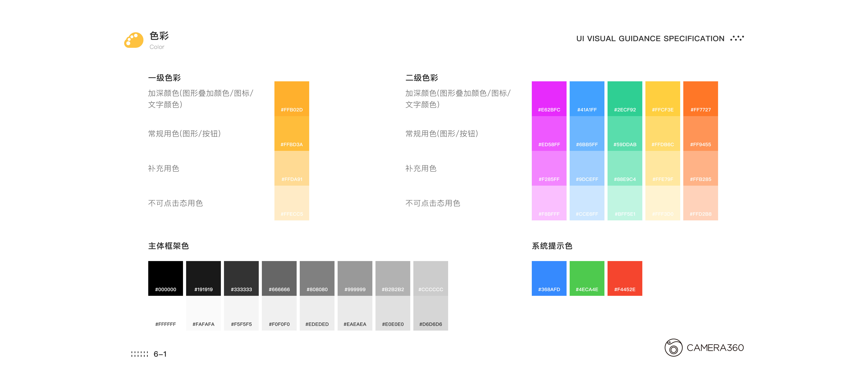Click the yellow palette icon beside 色彩
Screen dimensions: 868x388
pos(134,40)
